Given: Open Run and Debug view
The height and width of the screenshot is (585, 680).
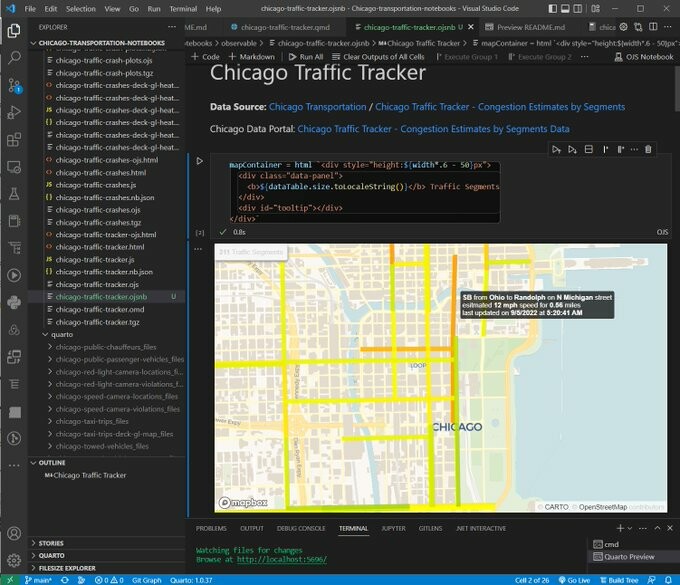Looking at the screenshot, I should coord(14,112).
